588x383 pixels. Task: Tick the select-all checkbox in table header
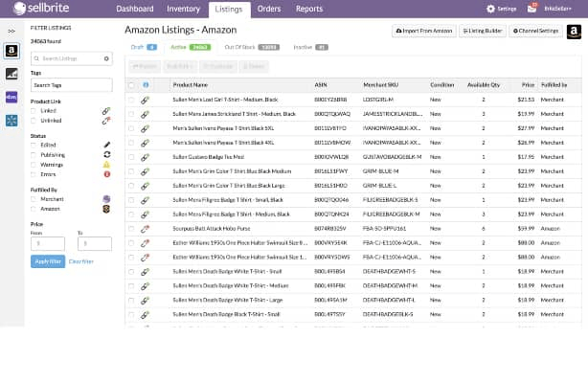point(131,85)
